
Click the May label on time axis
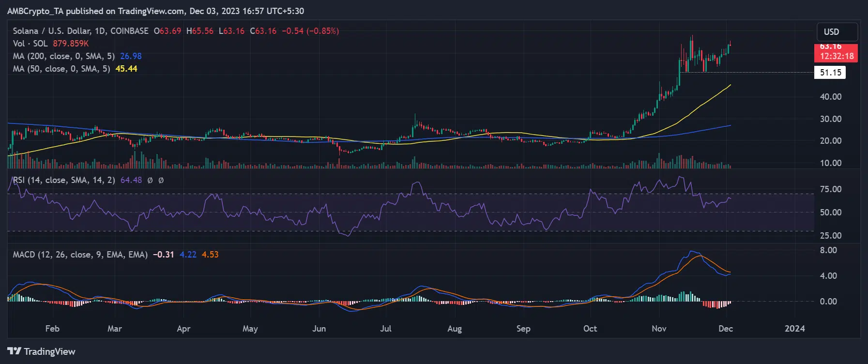(x=250, y=329)
